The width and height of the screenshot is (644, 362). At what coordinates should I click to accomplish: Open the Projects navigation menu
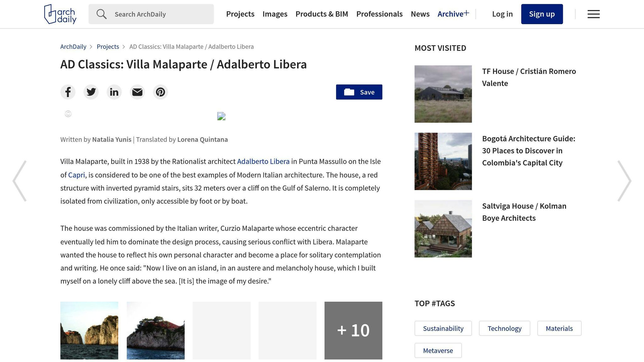(x=240, y=14)
